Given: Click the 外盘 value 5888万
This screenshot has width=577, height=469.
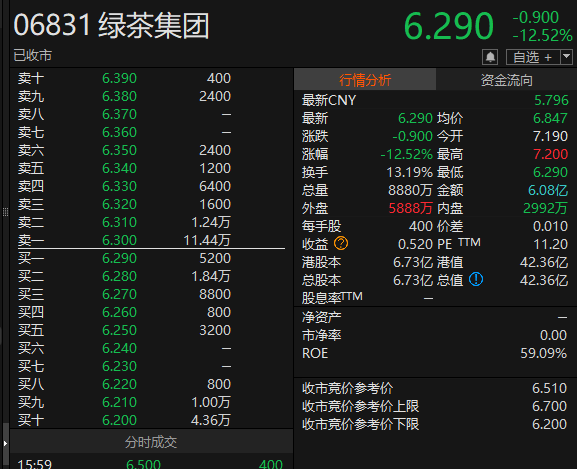Looking at the screenshot, I should 411,208.
